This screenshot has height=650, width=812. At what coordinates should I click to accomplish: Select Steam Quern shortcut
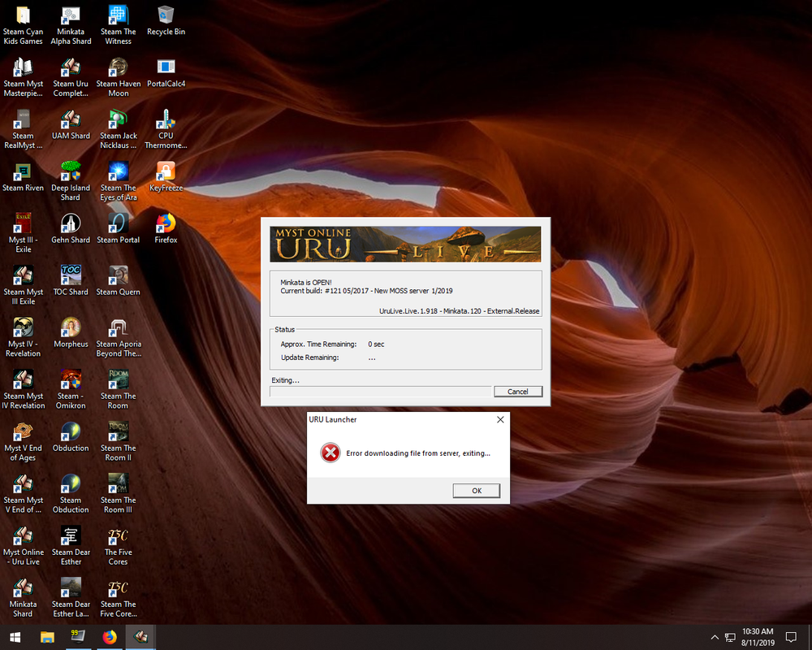tap(119, 281)
